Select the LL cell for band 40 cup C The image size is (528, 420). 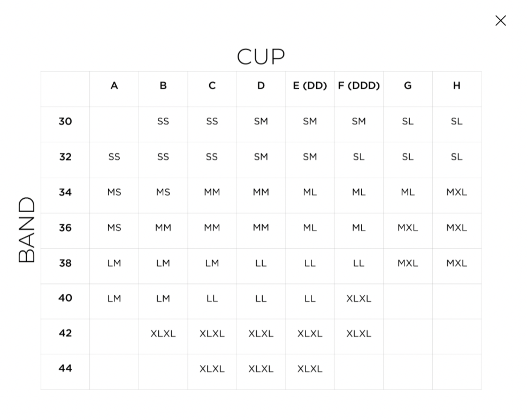[x=212, y=298]
